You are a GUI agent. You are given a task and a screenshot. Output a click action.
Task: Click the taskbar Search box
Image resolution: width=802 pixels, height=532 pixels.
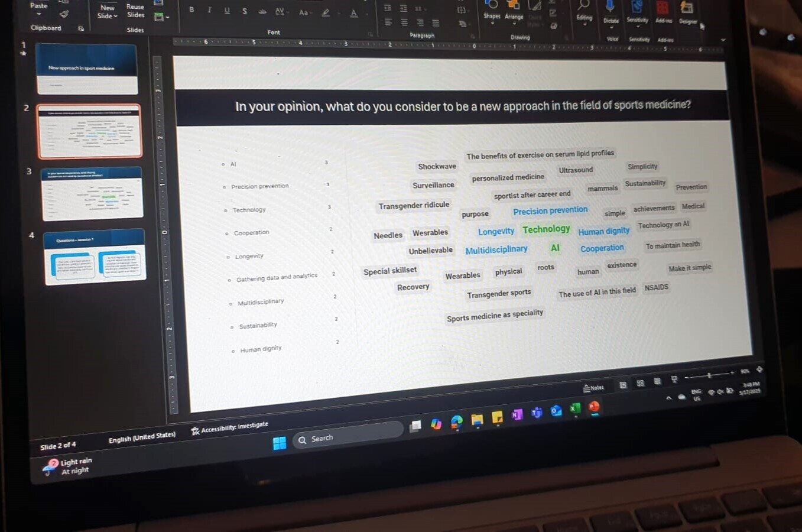[349, 435]
